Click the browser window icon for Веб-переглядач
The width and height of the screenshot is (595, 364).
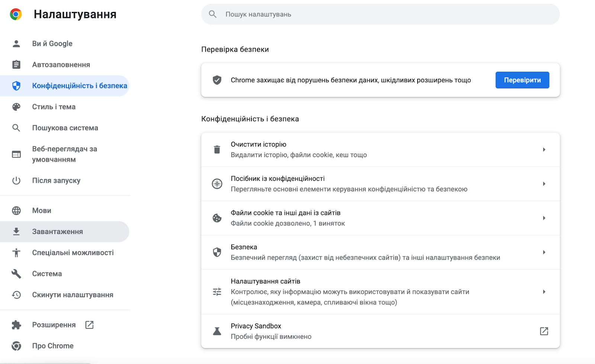tap(16, 154)
